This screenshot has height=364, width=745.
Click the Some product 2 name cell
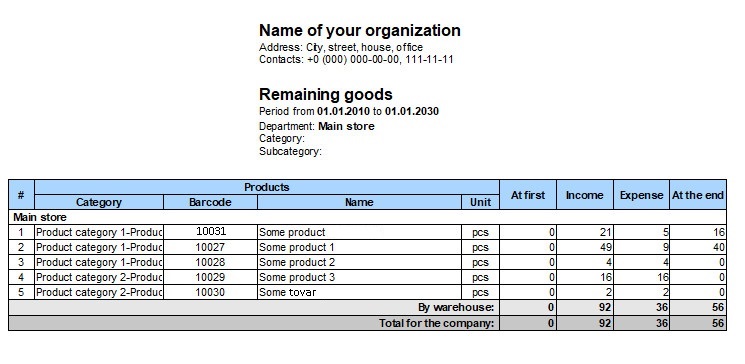pyautogui.click(x=359, y=262)
